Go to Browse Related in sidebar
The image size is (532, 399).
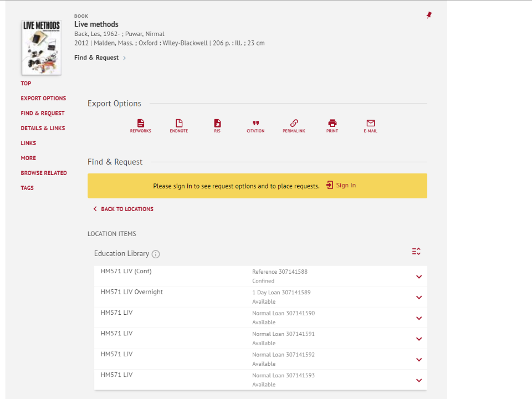44,173
